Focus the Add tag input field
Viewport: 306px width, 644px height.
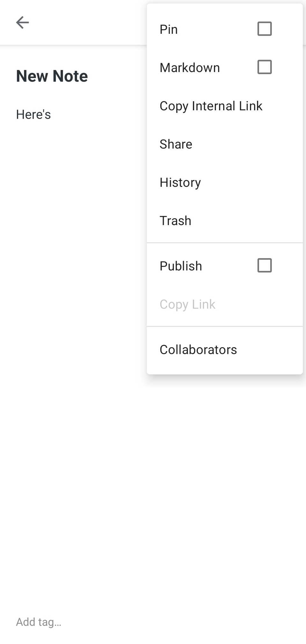point(39,622)
